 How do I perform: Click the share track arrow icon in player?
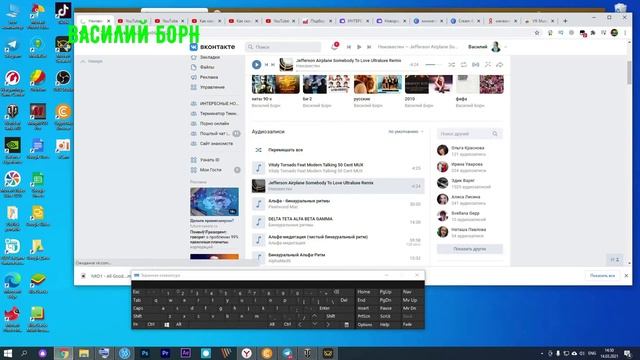(500, 64)
